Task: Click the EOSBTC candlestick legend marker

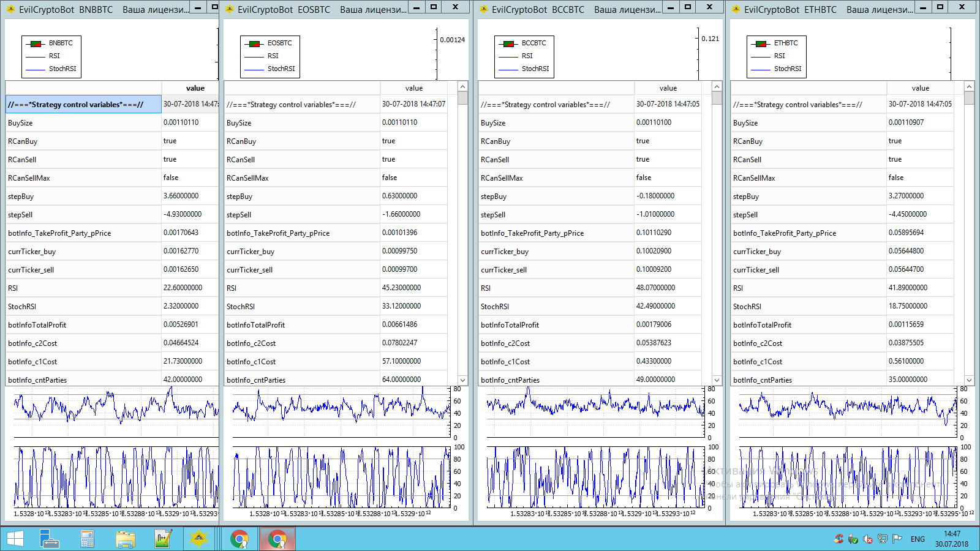Action: coord(254,43)
